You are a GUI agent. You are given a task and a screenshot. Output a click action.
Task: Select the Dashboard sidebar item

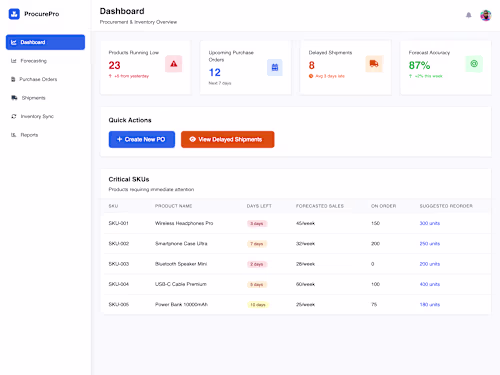[45, 42]
